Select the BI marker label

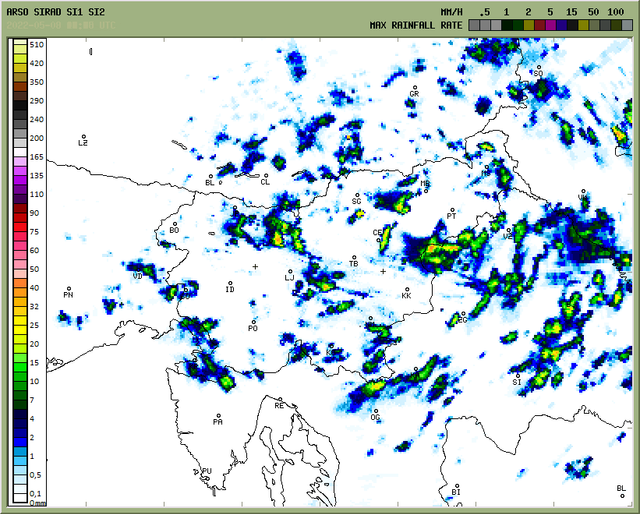tap(456, 492)
